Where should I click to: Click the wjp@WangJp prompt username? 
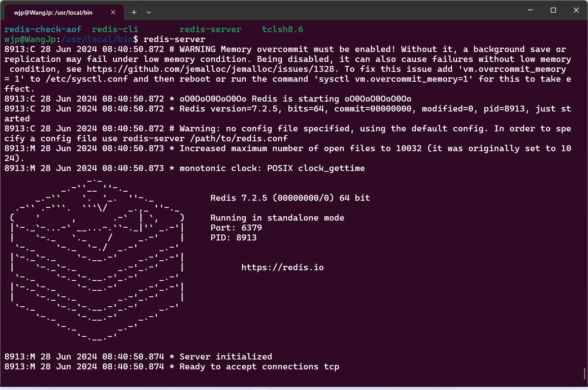point(30,39)
